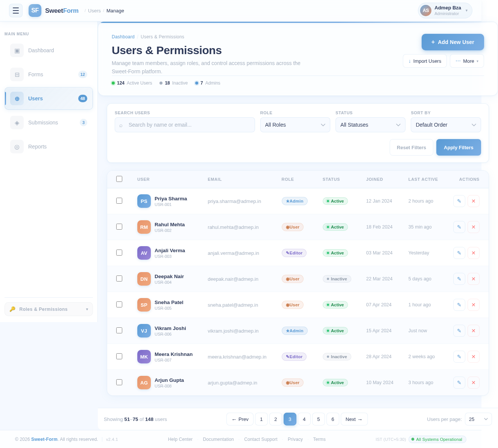
Task: Go to the Prev page
Action: pos(240,419)
